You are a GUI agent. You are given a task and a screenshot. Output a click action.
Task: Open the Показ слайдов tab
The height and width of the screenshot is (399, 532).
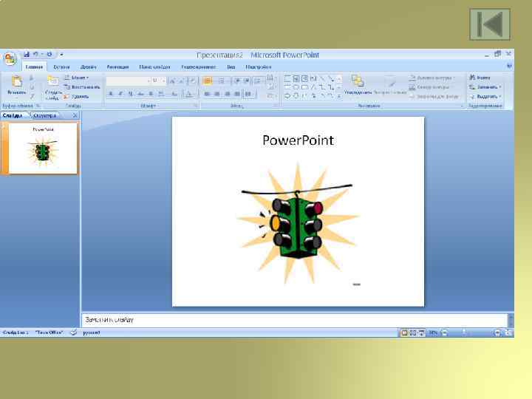coord(154,66)
